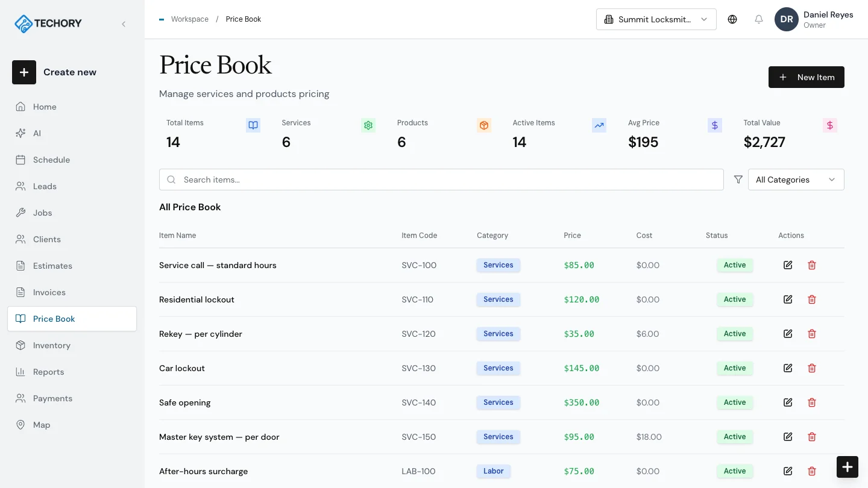Open the Map view
The height and width of the screenshot is (488, 868).
(x=72, y=425)
